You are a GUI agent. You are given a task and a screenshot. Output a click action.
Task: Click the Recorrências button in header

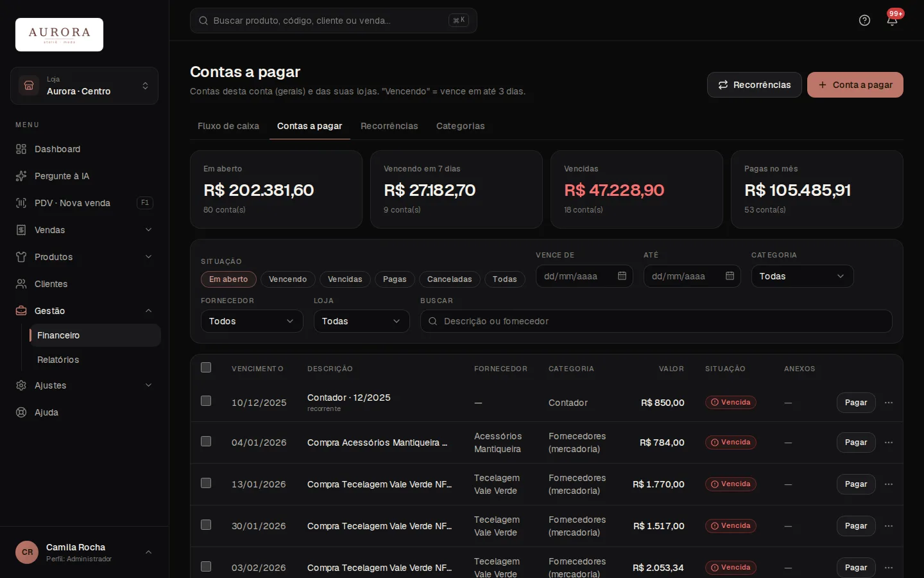[755, 85]
